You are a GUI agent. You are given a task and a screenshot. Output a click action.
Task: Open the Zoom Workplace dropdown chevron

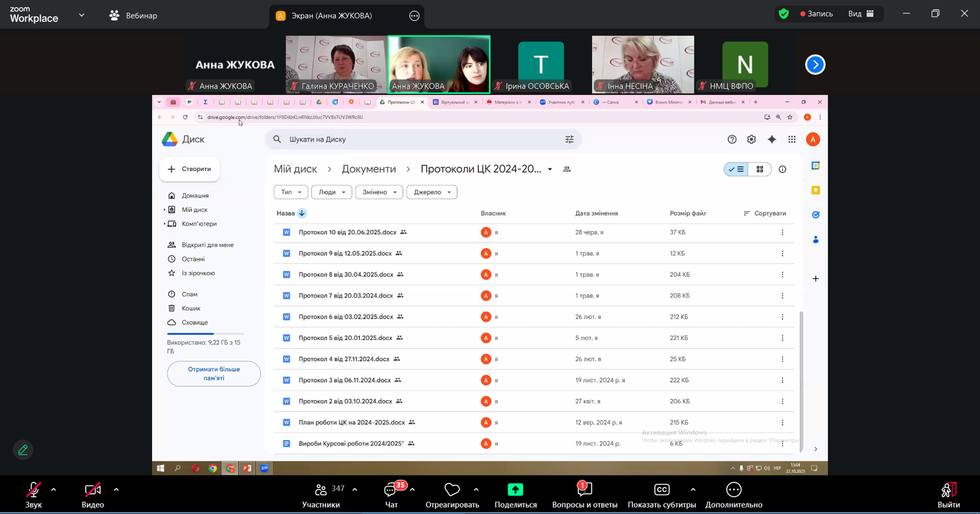(81, 15)
